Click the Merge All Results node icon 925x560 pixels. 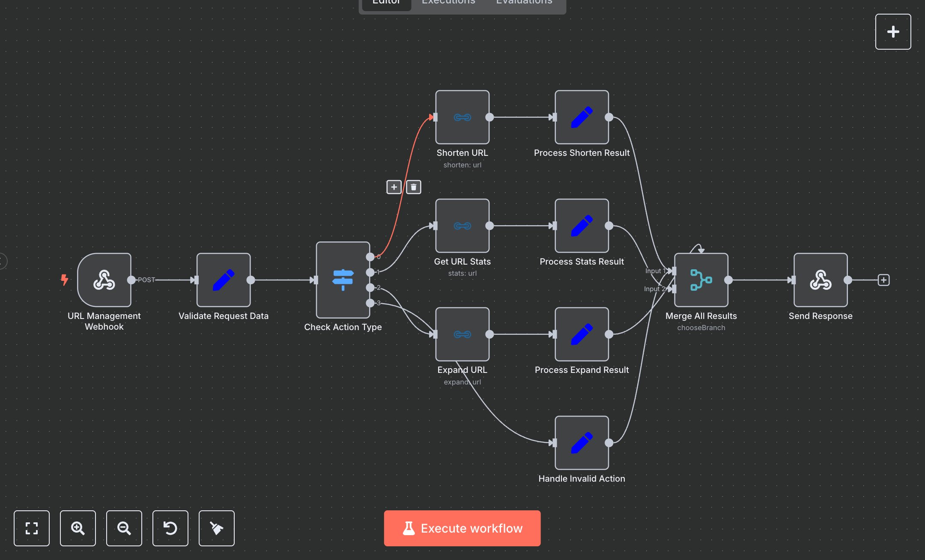pos(701,280)
